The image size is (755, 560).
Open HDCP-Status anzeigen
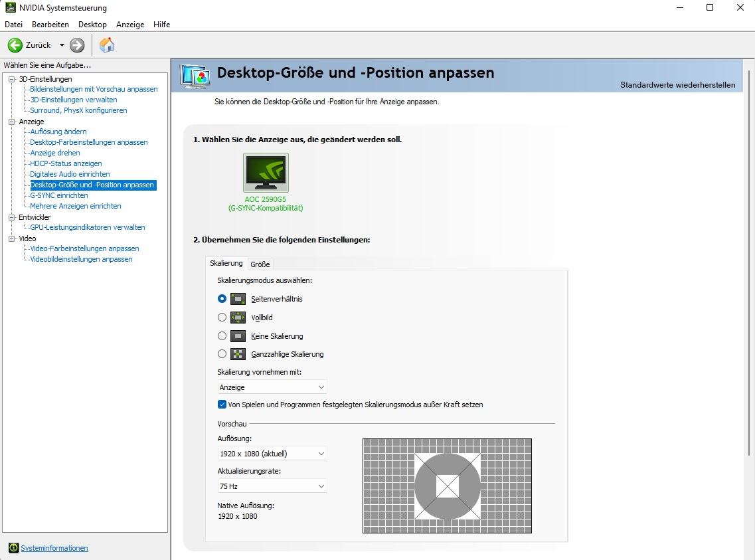[x=66, y=163]
